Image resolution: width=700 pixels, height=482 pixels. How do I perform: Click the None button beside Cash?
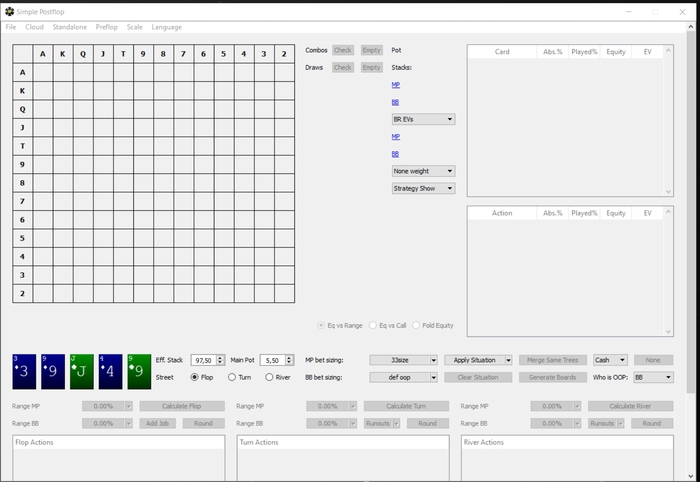pos(653,360)
